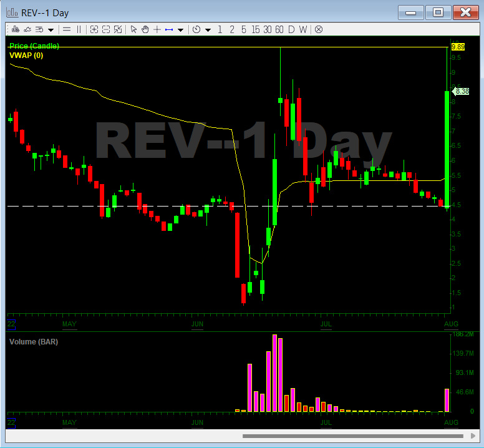Click the JUL label on price time axis
This screenshot has height=448, width=484.
tap(326, 324)
